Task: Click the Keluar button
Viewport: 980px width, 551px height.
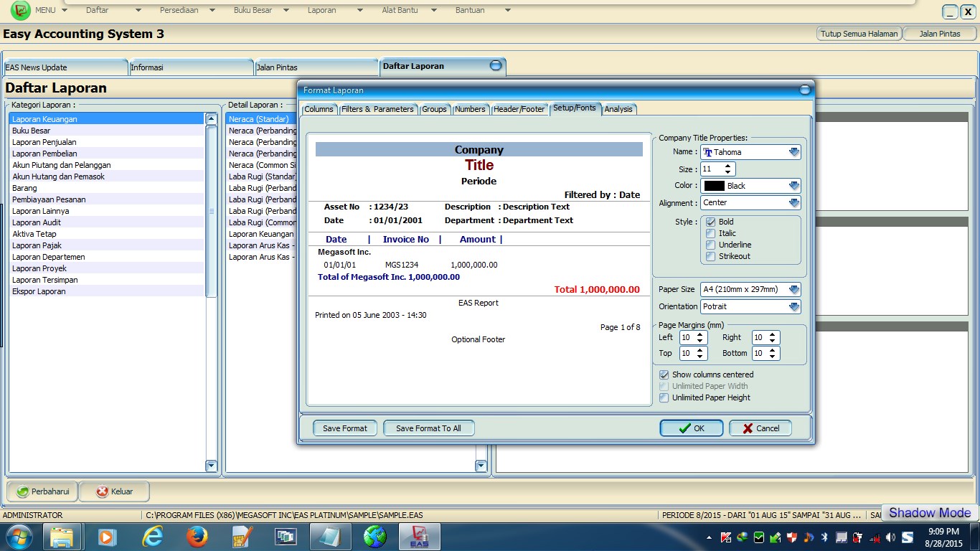Action: point(115,491)
